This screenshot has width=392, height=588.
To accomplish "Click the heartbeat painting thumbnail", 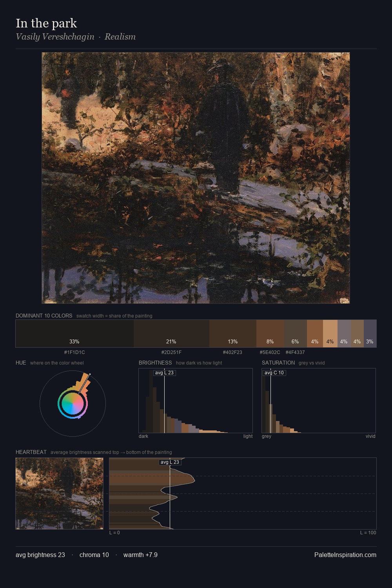I will coord(60,494).
